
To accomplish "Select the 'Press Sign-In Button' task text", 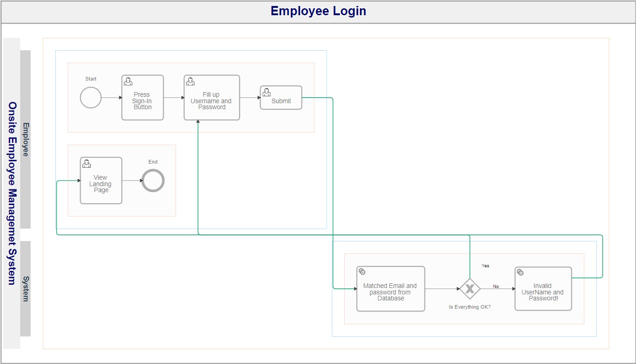I will (x=142, y=101).
